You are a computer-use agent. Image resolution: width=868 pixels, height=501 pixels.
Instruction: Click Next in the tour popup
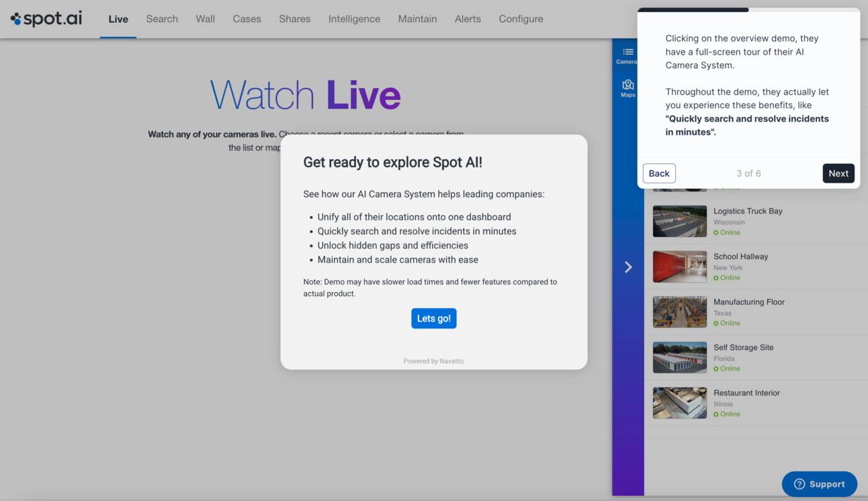click(838, 173)
